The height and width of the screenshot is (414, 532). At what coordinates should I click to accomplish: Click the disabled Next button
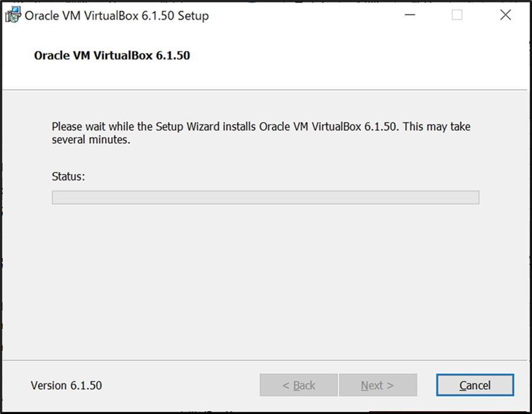click(x=378, y=385)
